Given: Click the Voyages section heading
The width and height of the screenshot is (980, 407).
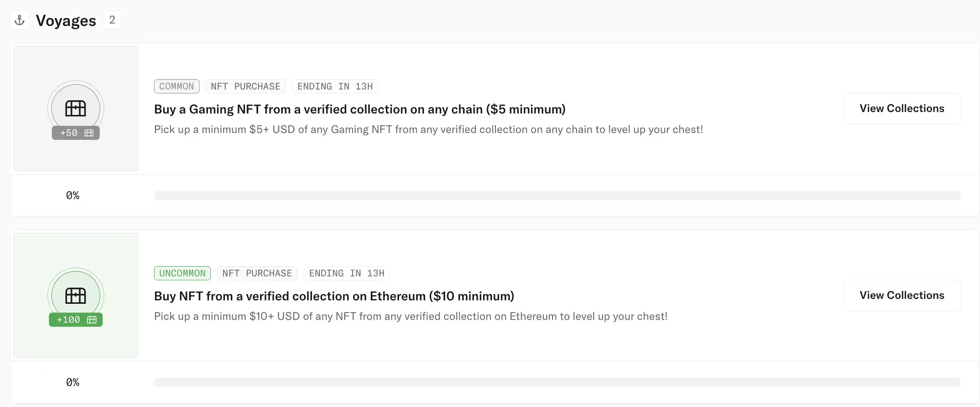Looking at the screenshot, I should [x=66, y=21].
